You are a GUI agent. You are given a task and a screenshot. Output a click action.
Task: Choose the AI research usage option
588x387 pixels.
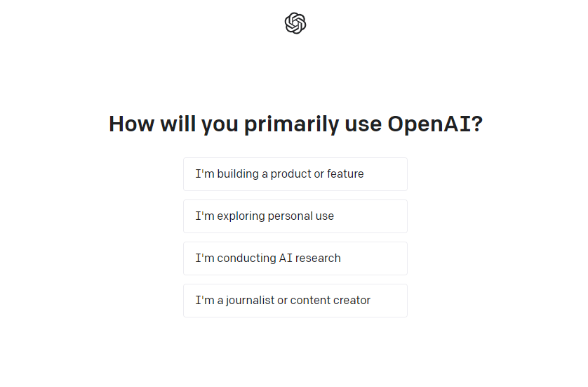(x=295, y=258)
